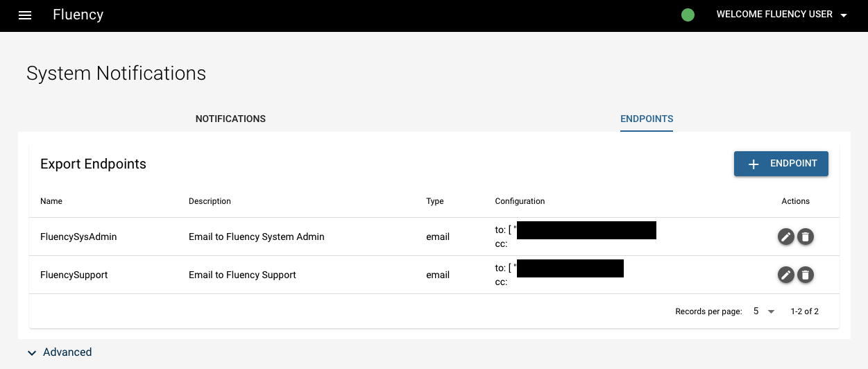Viewport: 868px width, 369px height.
Task: Click the '1-2 of 2' pagination text
Action: 805,312
